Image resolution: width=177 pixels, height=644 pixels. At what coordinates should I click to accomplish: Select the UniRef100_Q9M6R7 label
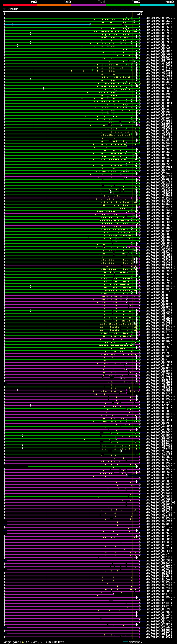coord(159,55)
